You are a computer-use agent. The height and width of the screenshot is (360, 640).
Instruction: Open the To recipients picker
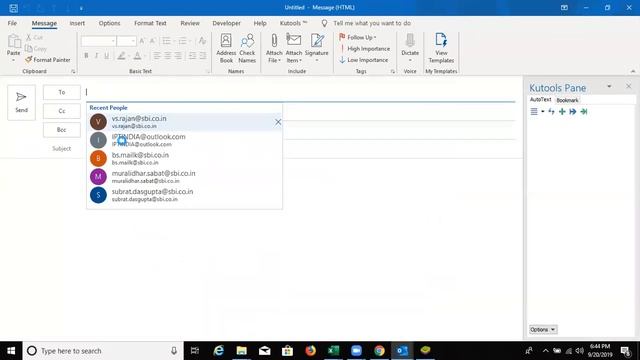click(x=62, y=92)
